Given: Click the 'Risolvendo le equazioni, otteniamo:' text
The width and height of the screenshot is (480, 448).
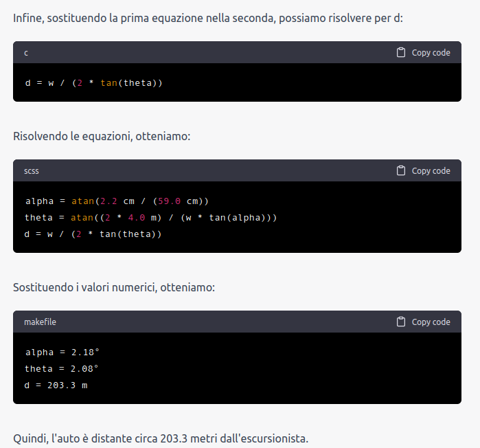Looking at the screenshot, I should pyautogui.click(x=102, y=136).
